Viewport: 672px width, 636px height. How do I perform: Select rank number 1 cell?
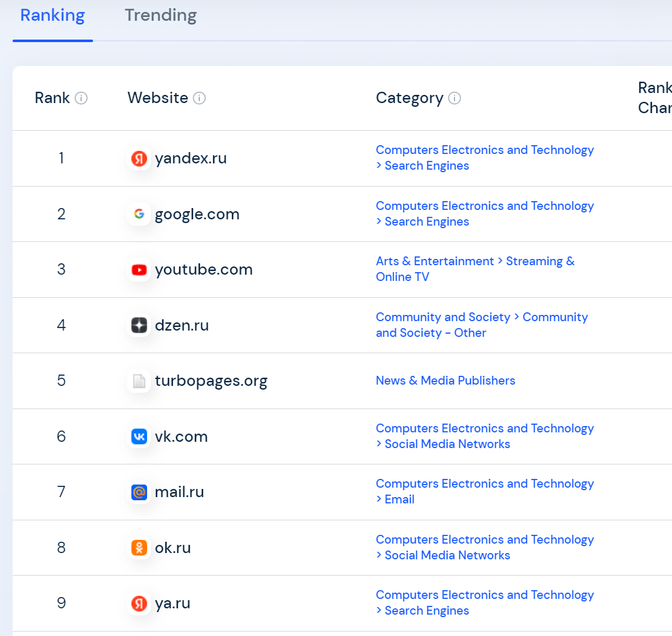(61, 158)
